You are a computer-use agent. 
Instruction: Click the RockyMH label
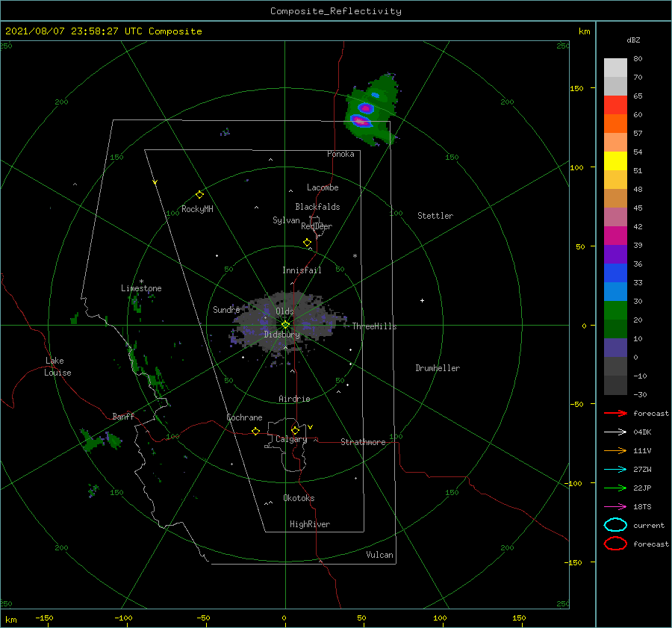point(197,209)
